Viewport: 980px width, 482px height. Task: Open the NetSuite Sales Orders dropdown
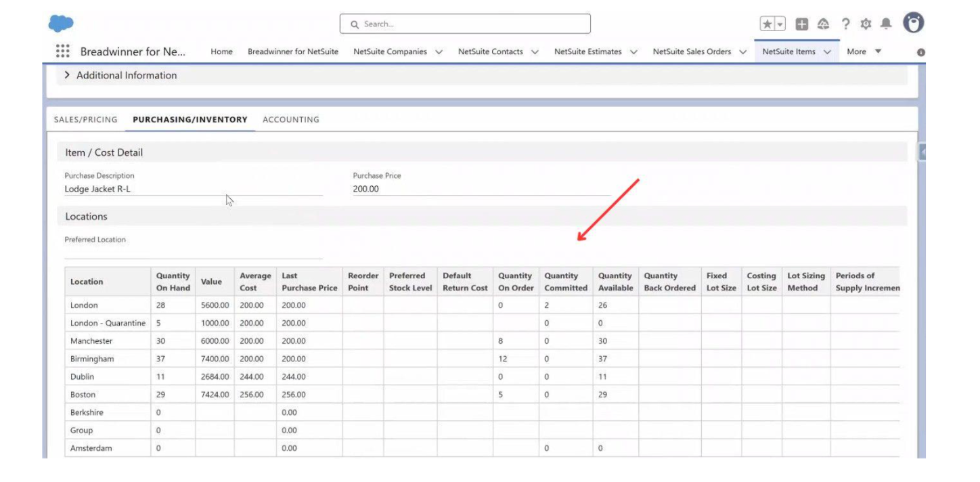pos(741,51)
